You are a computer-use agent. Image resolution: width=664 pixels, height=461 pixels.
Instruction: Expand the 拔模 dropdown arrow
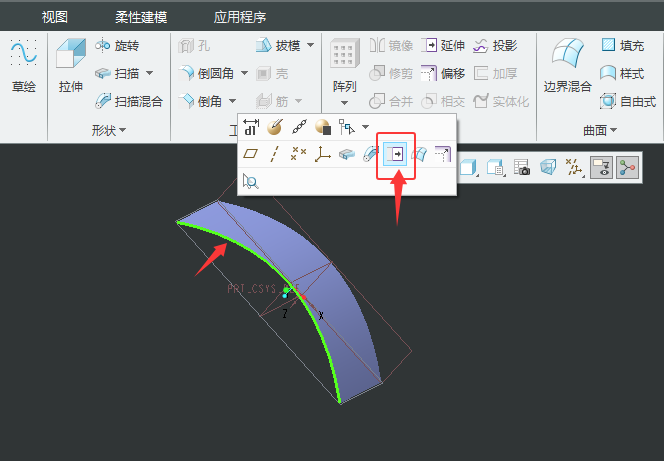[x=310, y=45]
